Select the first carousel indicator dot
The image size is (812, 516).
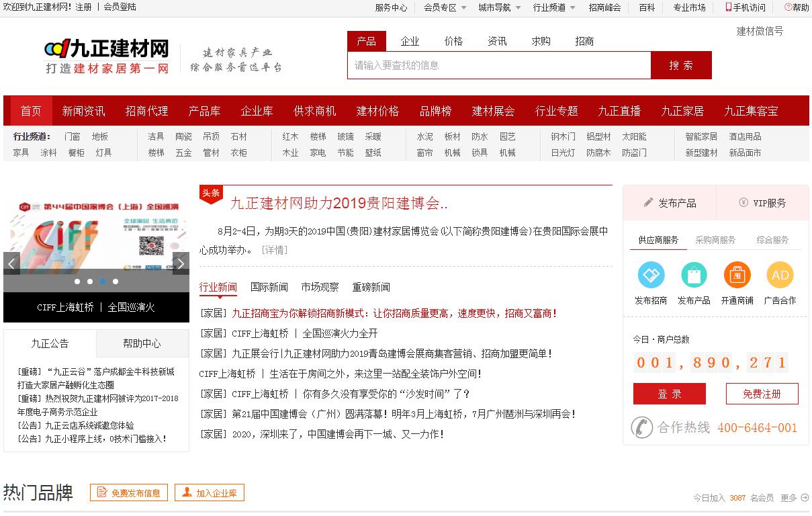point(77,282)
